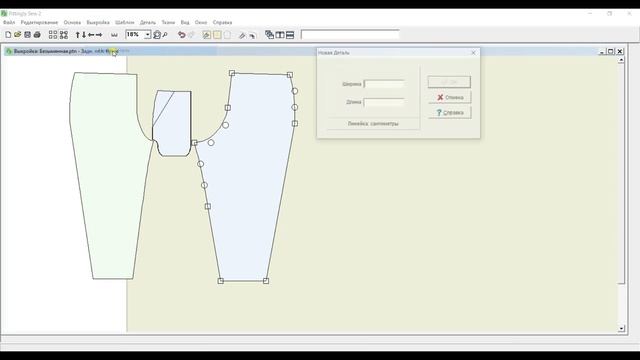
Task: Click the ruler units centimeters label
Action: (x=373, y=123)
